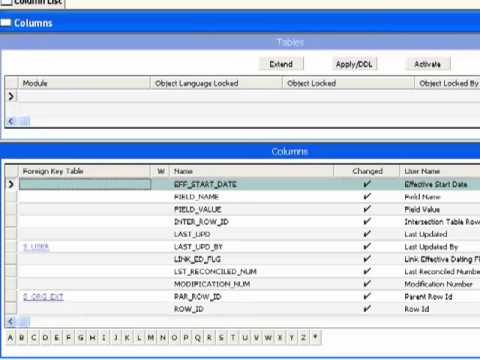The width and height of the screenshot is (480, 360).
Task: Click the Extend button
Action: (x=281, y=64)
